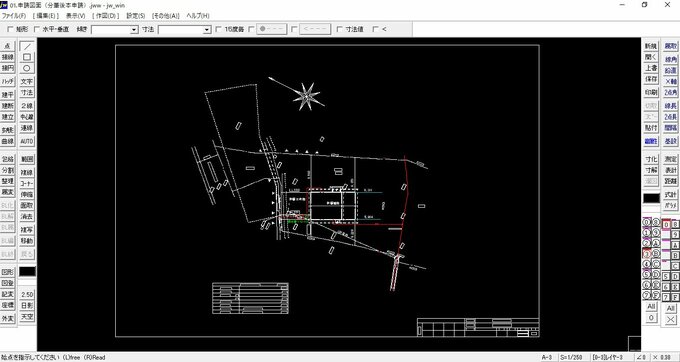Image resolution: width=680 pixels, height=362 pixels.
Task: Select the line drawing tool icon
Action: (27, 46)
